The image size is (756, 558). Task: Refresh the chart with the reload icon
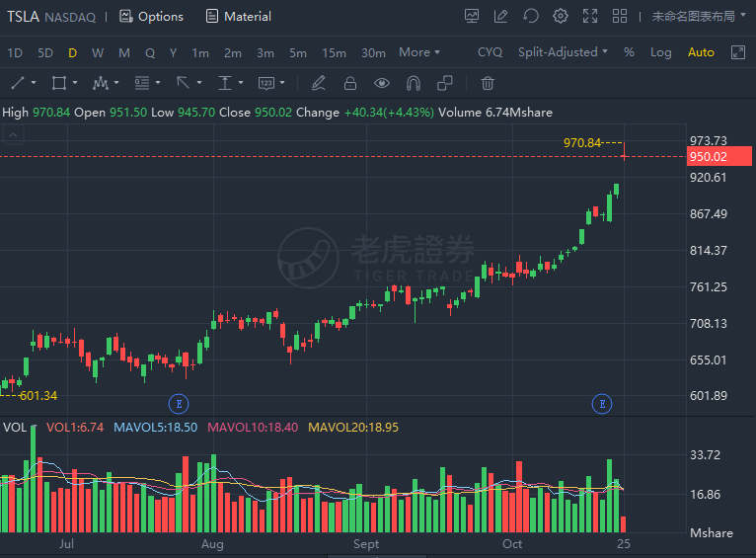coord(530,17)
